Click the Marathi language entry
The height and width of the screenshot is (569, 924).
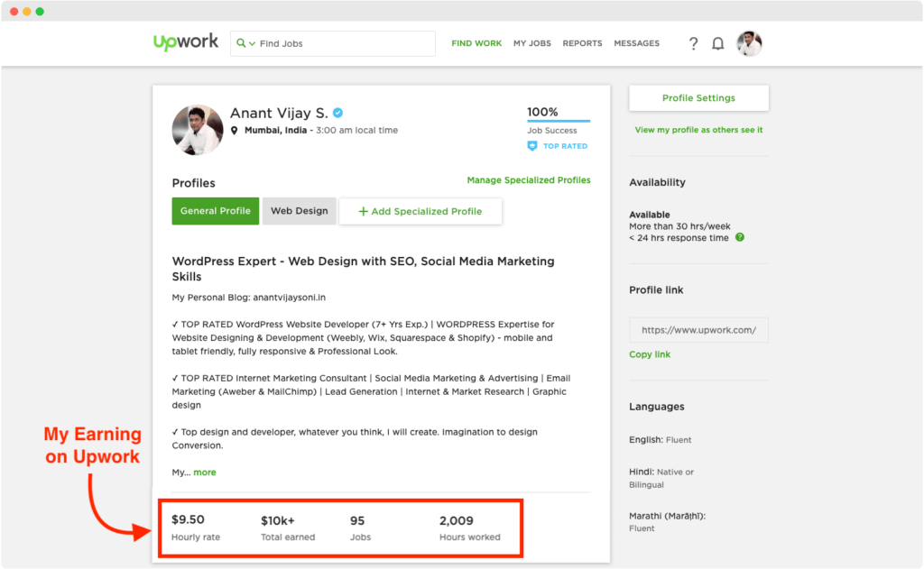tap(667, 522)
